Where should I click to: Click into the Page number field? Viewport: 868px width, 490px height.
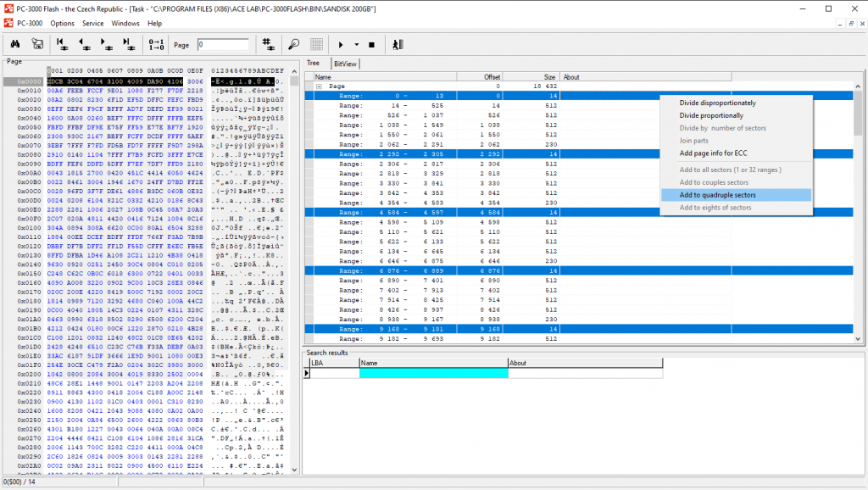(x=223, y=44)
